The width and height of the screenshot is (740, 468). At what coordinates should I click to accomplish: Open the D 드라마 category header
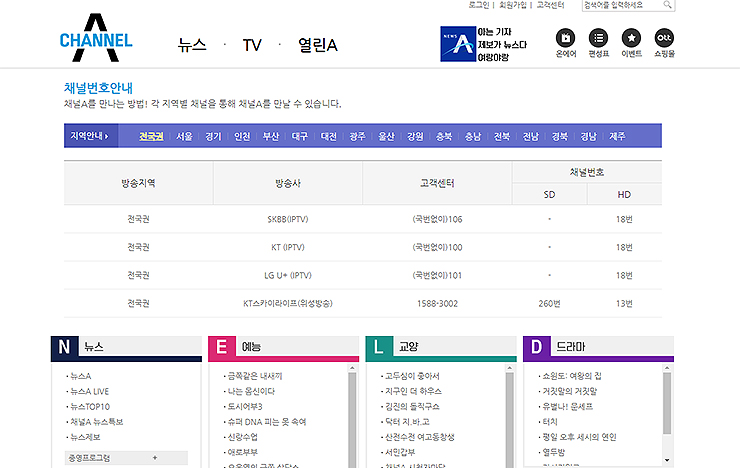point(598,347)
